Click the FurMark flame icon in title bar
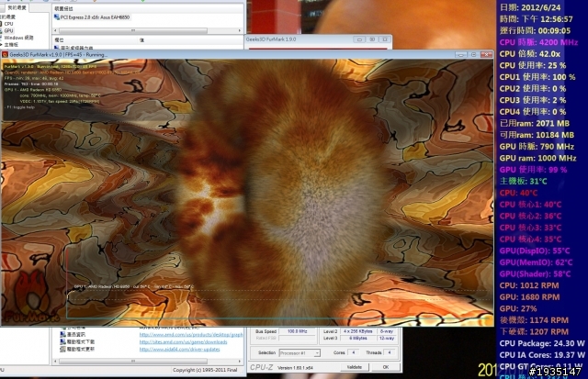This screenshot has width=588, height=379. click(x=6, y=55)
